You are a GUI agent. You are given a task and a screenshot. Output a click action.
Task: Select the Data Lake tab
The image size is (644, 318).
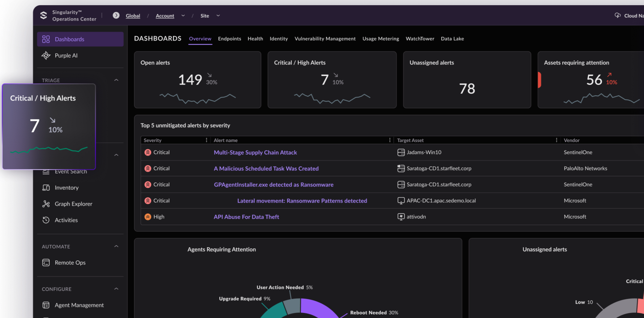tap(452, 39)
